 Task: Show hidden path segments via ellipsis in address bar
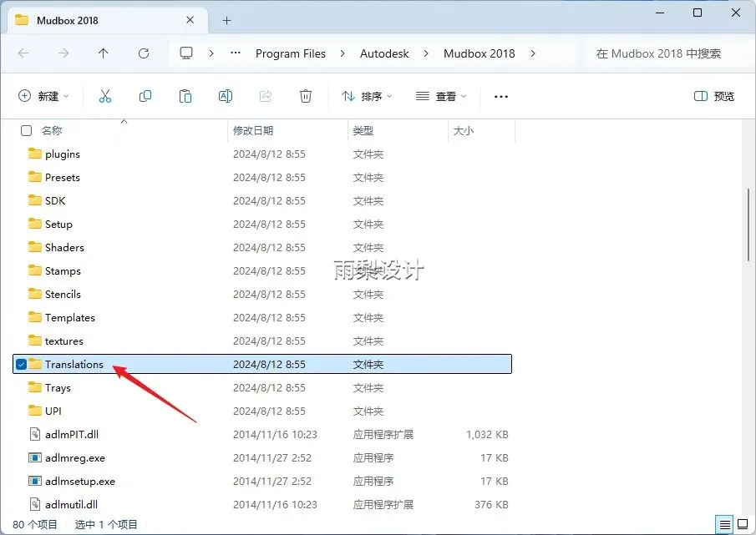tap(236, 53)
